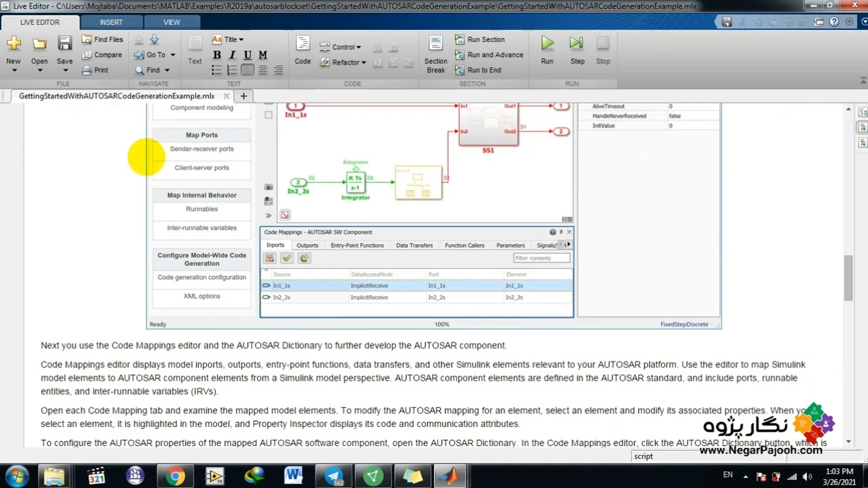Click the green Run button

pyautogui.click(x=547, y=45)
